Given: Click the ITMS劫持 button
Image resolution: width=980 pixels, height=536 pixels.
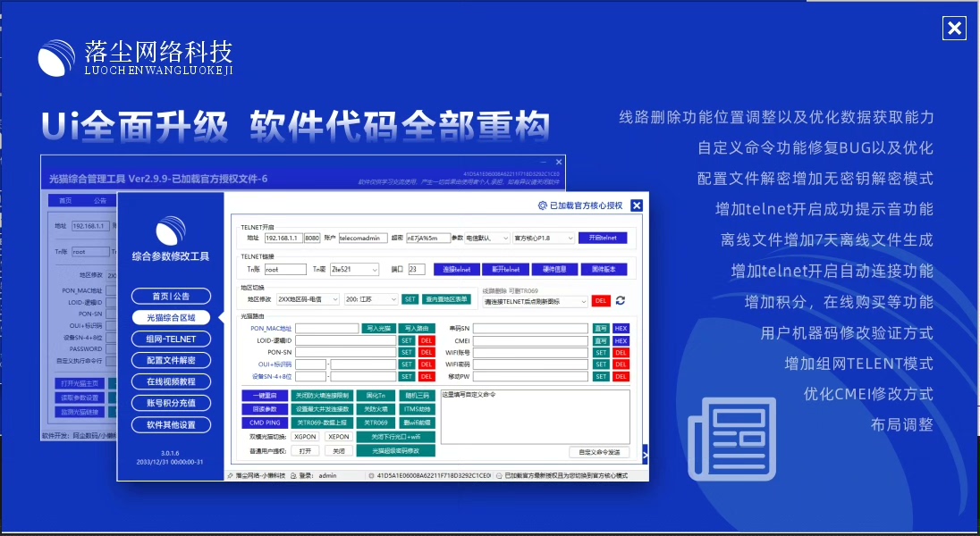Looking at the screenshot, I should point(417,409).
